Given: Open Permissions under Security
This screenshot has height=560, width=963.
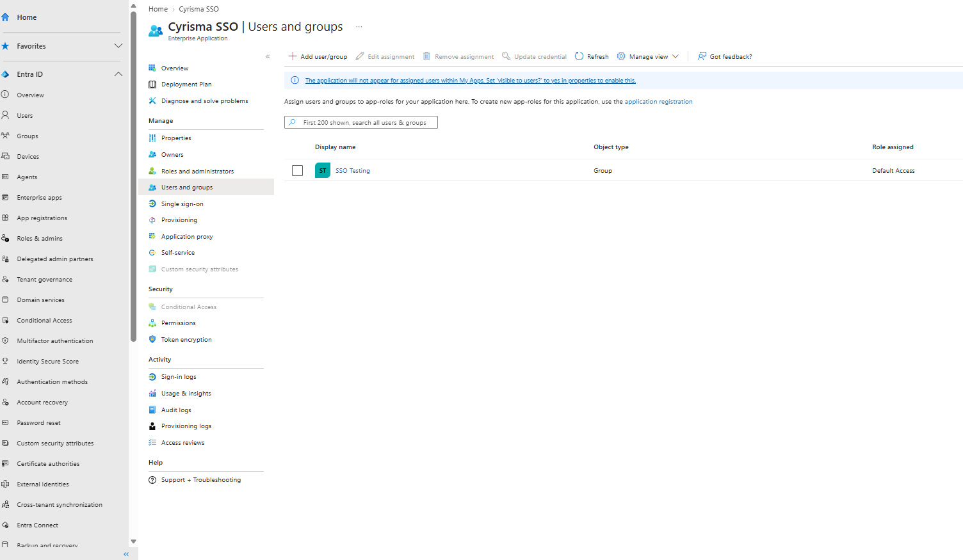Looking at the screenshot, I should (179, 323).
